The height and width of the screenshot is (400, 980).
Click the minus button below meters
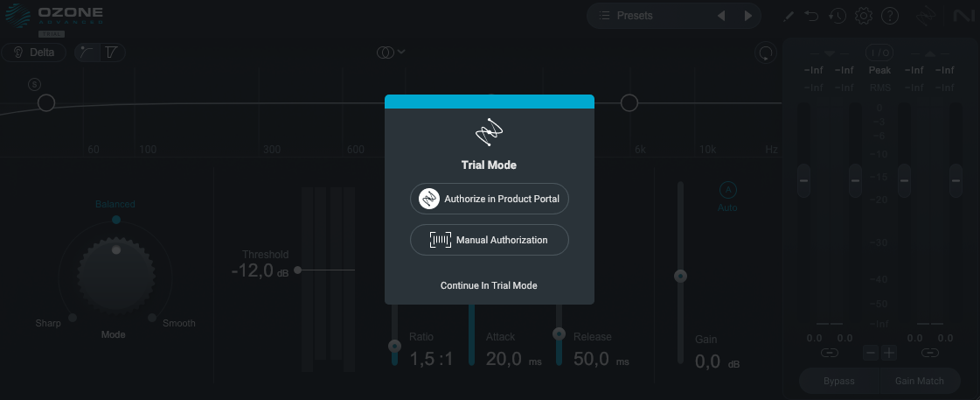coord(871,353)
